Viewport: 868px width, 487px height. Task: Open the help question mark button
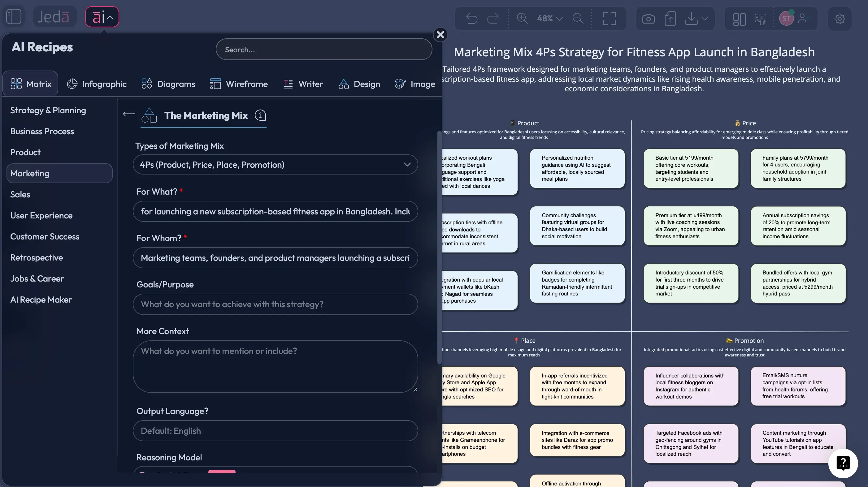(x=844, y=463)
